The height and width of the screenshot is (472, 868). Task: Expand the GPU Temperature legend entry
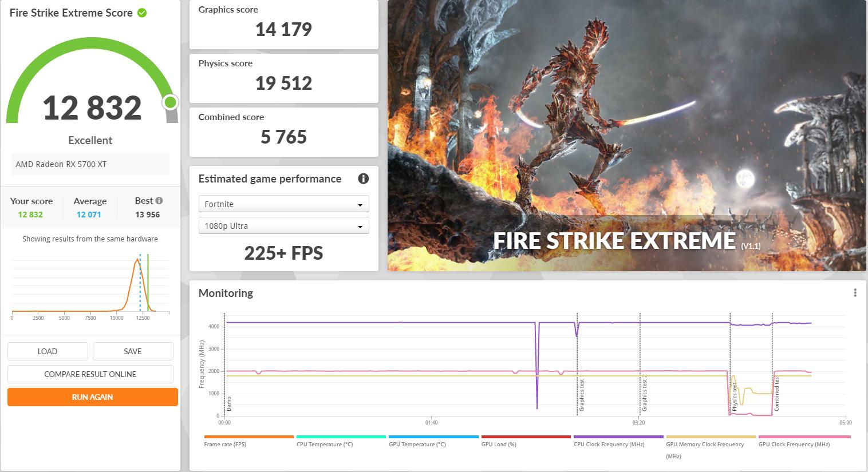point(417,444)
